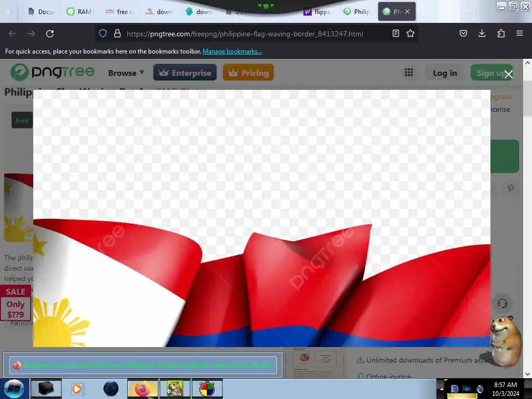View site security padlock info
The height and width of the screenshot is (399, 532).
(x=117, y=33)
